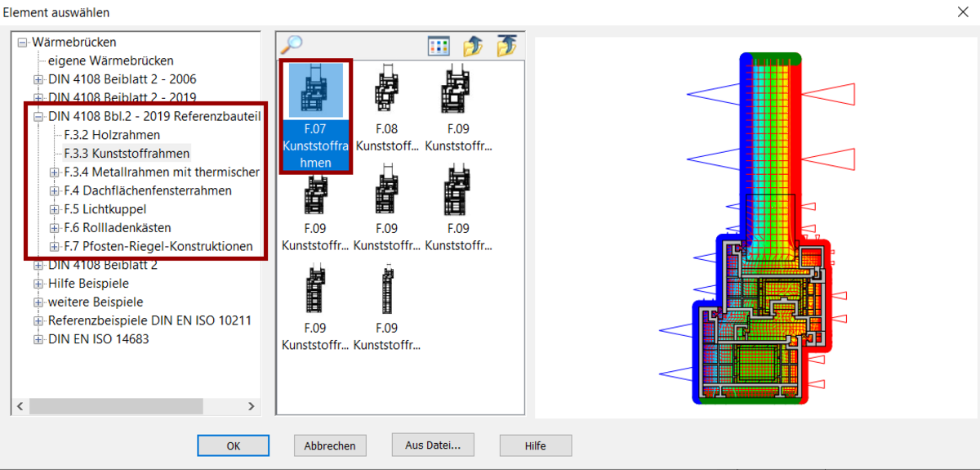Expand the Hilfe Beispiele node
The width and height of the screenshot is (980, 470).
pos(38,284)
